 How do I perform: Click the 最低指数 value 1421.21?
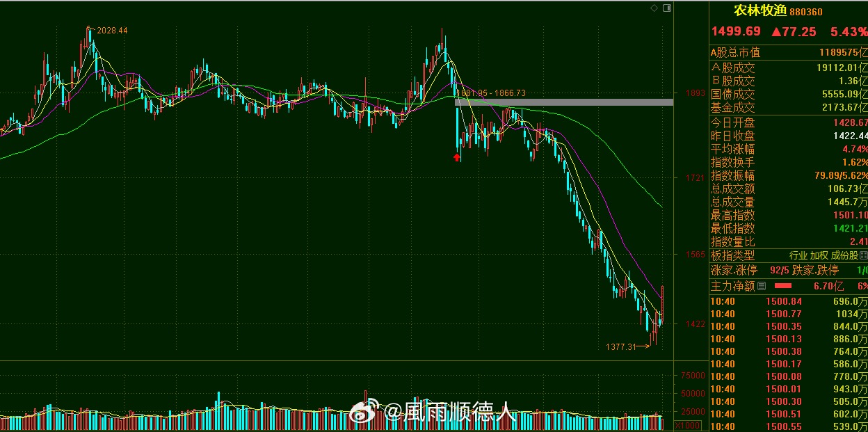coord(851,228)
